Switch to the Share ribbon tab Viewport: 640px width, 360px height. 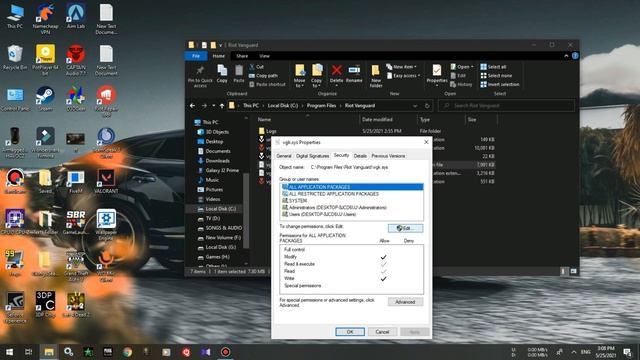(x=242, y=56)
